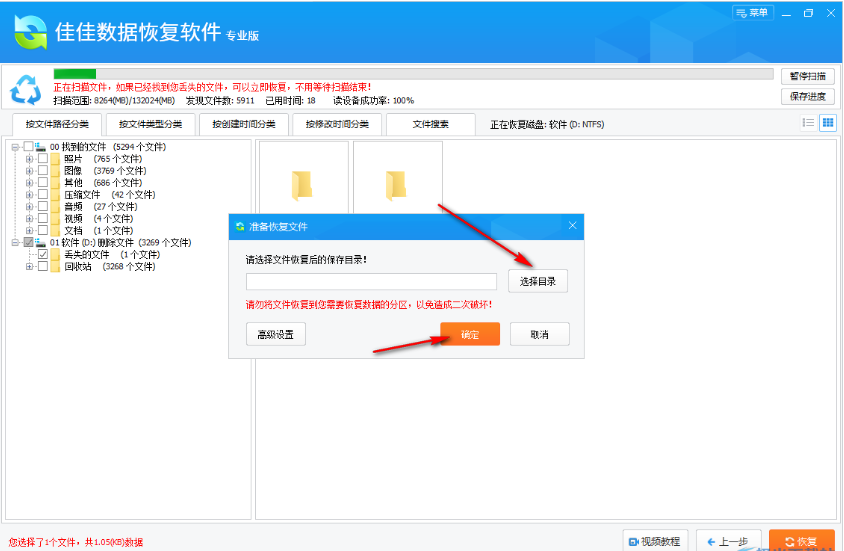Click 选择目录 to choose folder
The image size is (844, 551).
[537, 282]
